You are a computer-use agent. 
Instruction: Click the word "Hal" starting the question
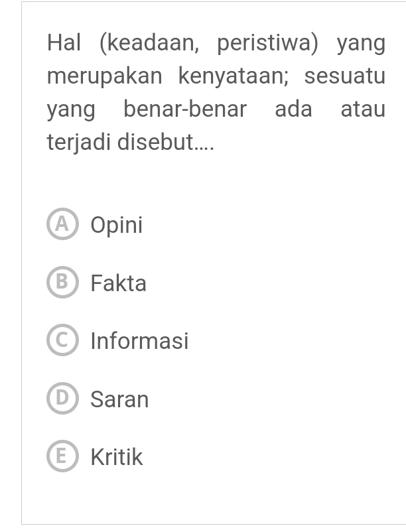tap(64, 44)
